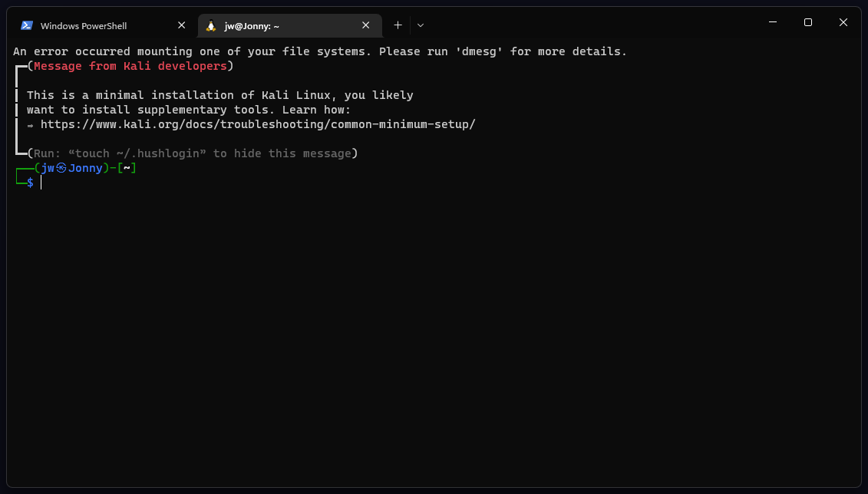This screenshot has height=494, width=868.
Task: Close the Windows PowerShell tab
Action: (x=182, y=25)
